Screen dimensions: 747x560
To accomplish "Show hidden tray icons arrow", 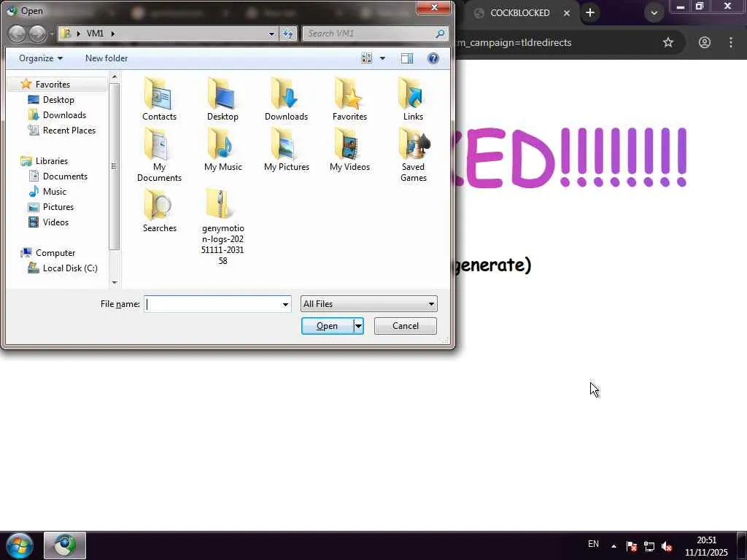I will tap(614, 545).
